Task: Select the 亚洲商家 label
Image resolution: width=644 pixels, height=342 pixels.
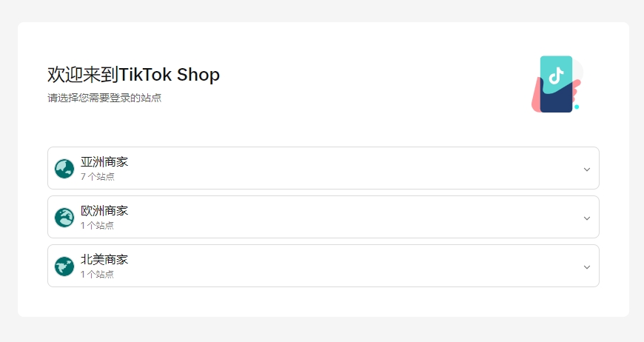Action: pos(104,162)
